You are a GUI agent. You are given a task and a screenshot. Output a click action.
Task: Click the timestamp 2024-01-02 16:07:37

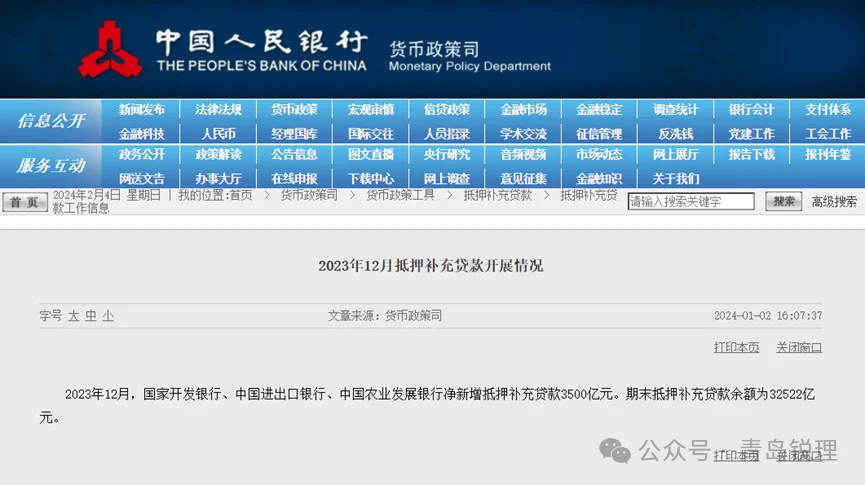coord(768,316)
